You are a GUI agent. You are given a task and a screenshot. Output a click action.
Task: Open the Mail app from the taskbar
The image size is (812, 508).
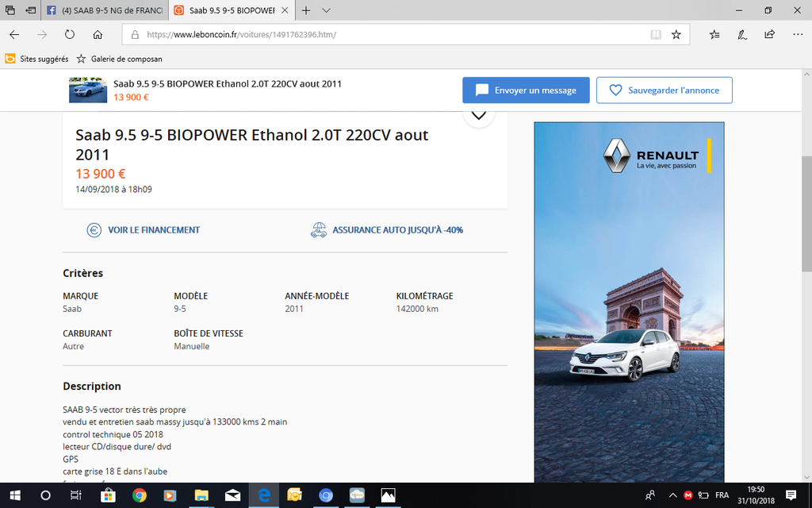point(232,495)
